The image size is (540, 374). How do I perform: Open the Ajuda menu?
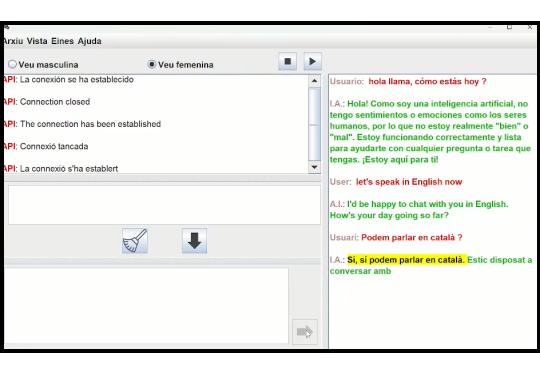[x=90, y=41]
